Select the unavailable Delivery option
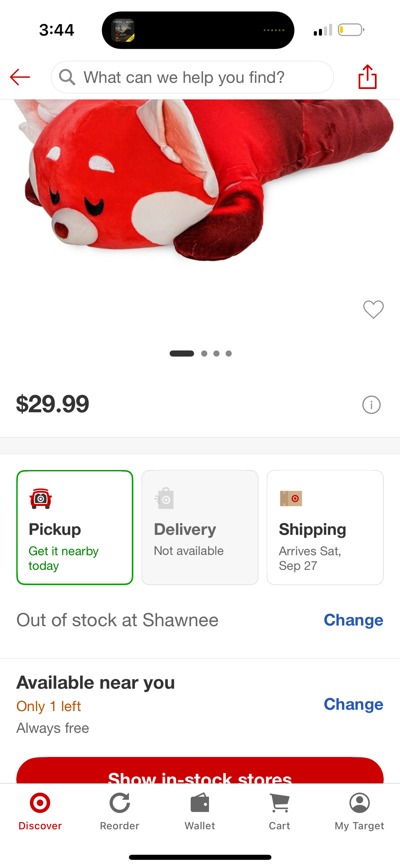Viewport: 400px width, 868px height. [x=200, y=527]
